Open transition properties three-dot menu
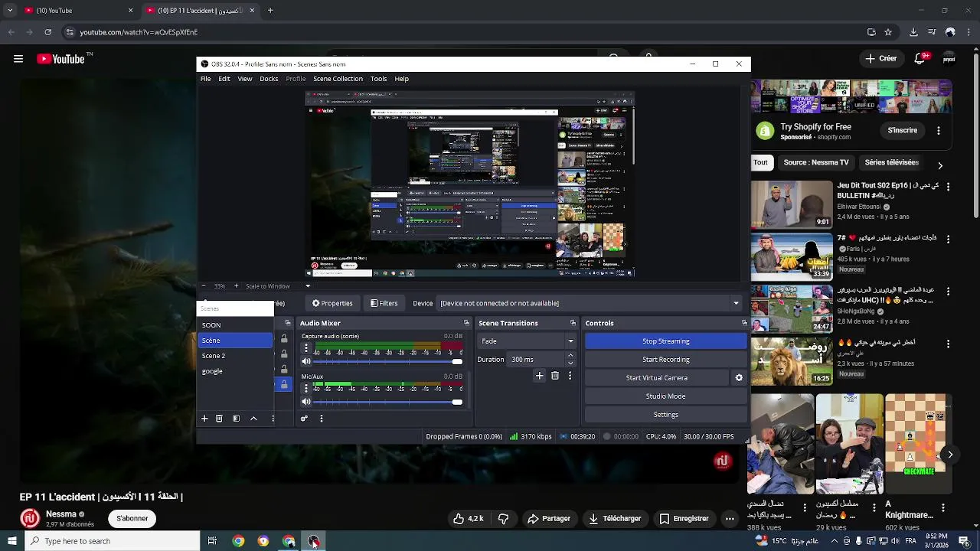 point(570,376)
